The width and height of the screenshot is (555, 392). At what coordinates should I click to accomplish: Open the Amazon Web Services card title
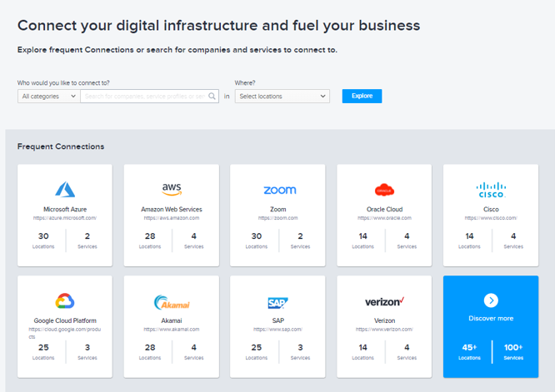click(172, 209)
